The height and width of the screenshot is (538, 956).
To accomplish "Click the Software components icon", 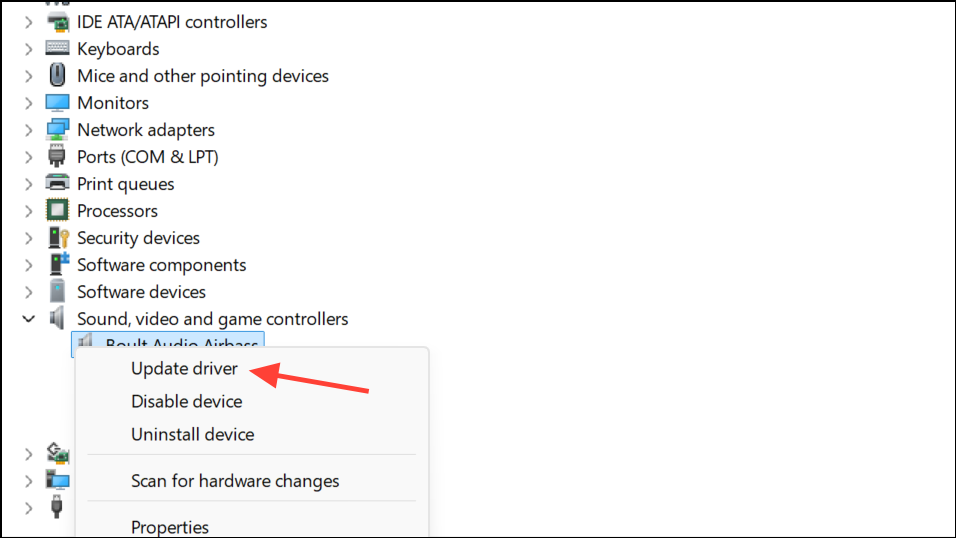I will (x=58, y=265).
